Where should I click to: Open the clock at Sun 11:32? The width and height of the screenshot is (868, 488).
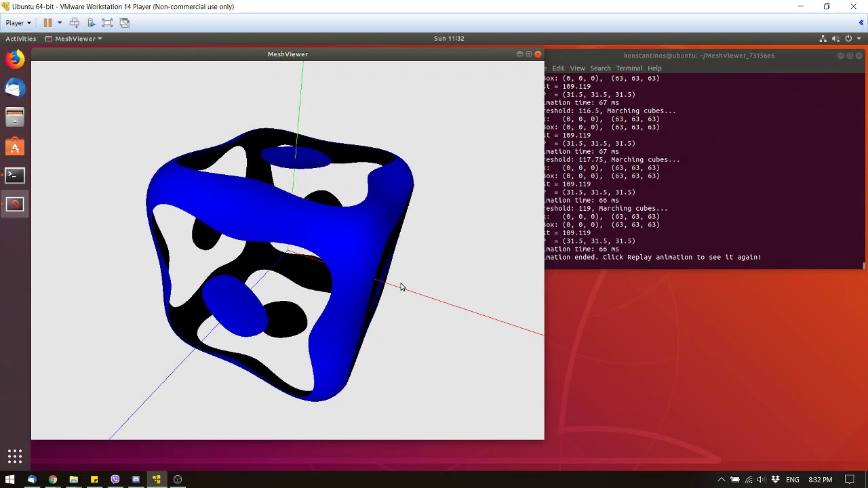[x=449, y=39]
